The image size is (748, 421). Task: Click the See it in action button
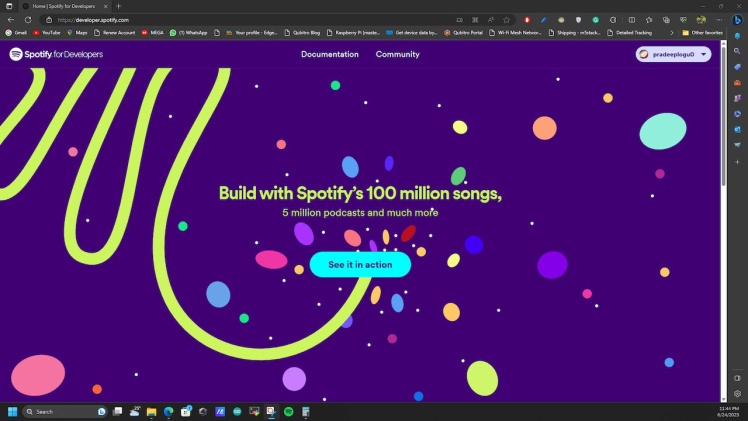360,265
